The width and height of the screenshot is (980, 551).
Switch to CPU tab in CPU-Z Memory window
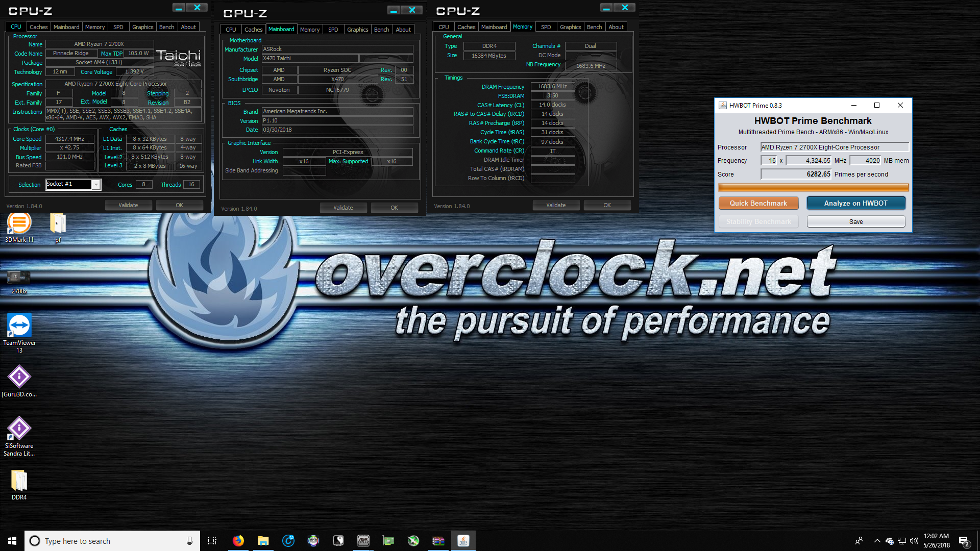pyautogui.click(x=444, y=27)
